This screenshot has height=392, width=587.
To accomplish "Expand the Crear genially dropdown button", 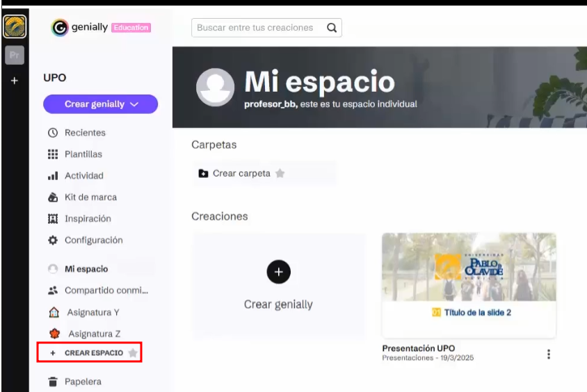I will [101, 104].
